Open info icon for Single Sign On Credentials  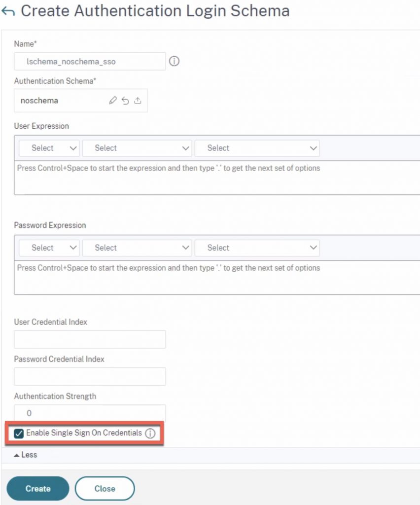pyautogui.click(x=150, y=433)
